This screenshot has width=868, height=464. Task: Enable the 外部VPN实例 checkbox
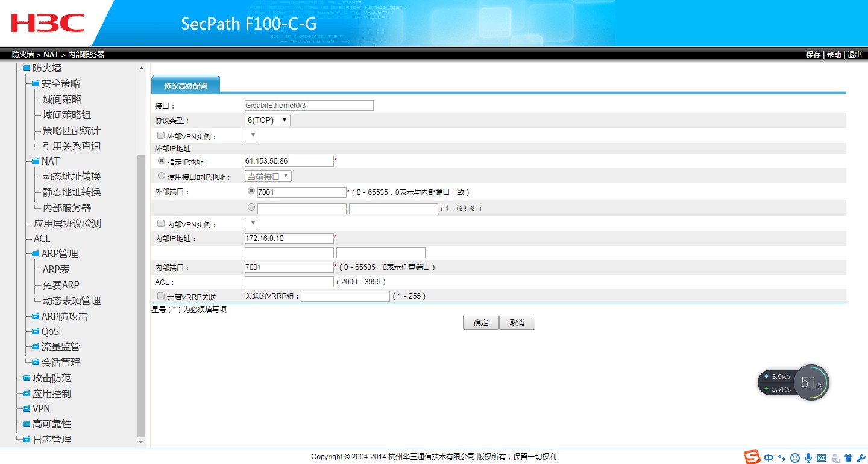pos(161,136)
